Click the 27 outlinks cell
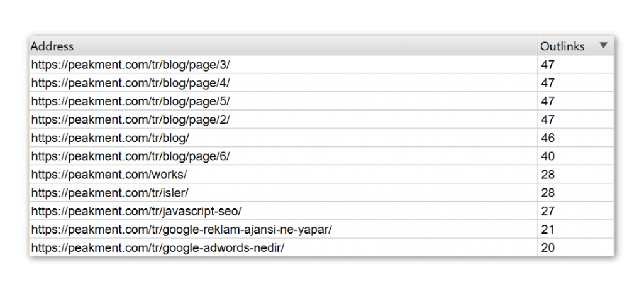644x292 pixels. pos(548,211)
